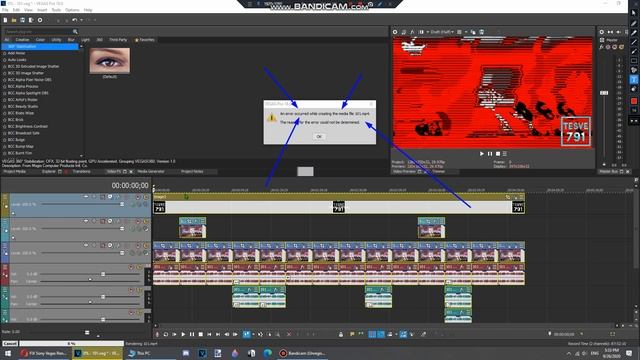Expand the first video track's bottom-left arrow
Screen dimensions: 640x360
(x=13, y=213)
